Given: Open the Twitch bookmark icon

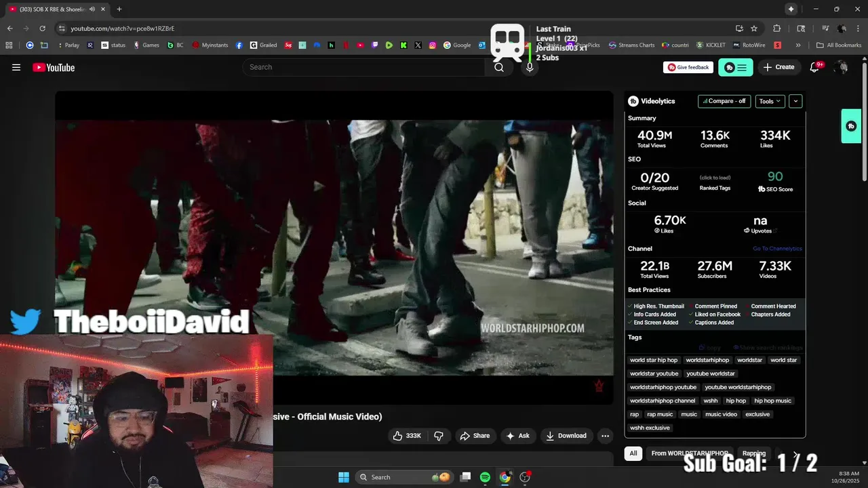Looking at the screenshot, I should coord(375,45).
